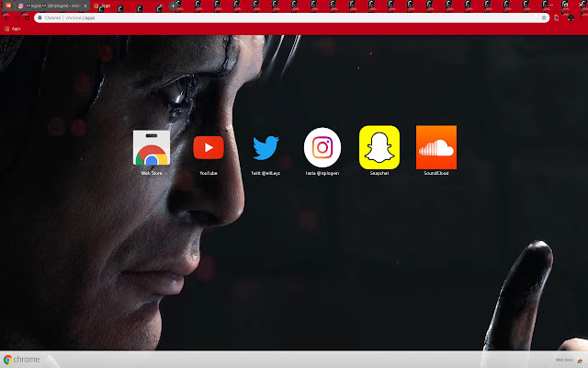Open the profile avatar in toolbar
588x368 pixels.
pyautogui.click(x=571, y=17)
